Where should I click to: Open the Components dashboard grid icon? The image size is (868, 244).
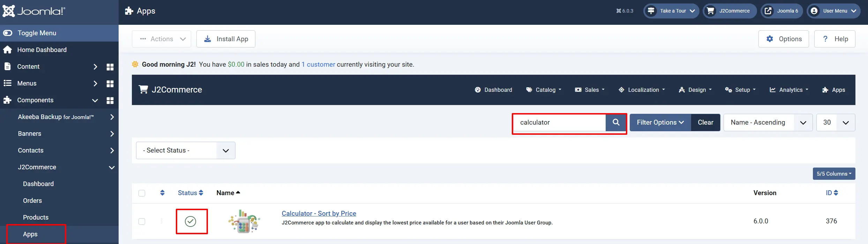(110, 101)
